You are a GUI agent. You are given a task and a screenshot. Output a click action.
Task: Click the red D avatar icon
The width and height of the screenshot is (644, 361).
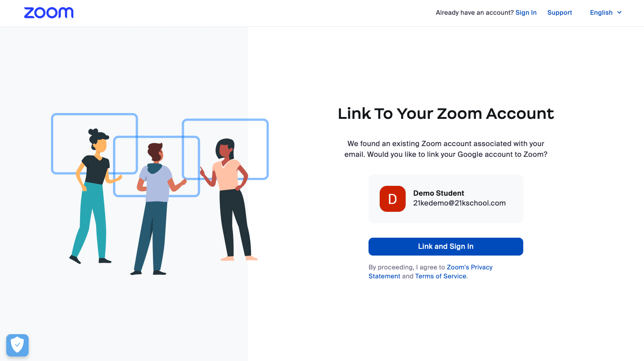pyautogui.click(x=392, y=199)
